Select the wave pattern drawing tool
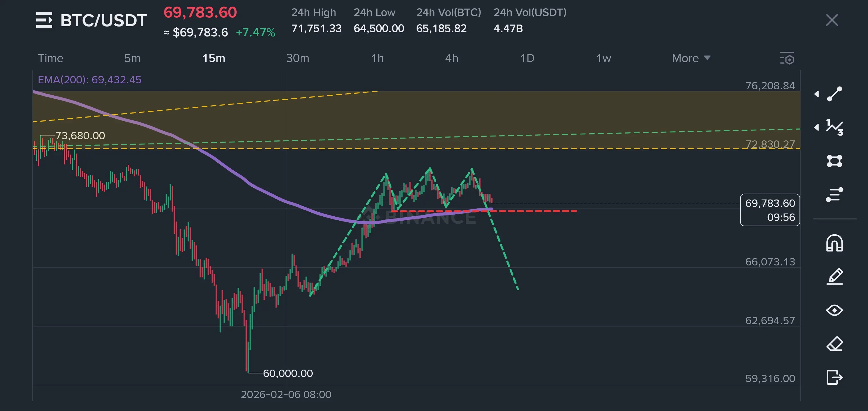 834,127
